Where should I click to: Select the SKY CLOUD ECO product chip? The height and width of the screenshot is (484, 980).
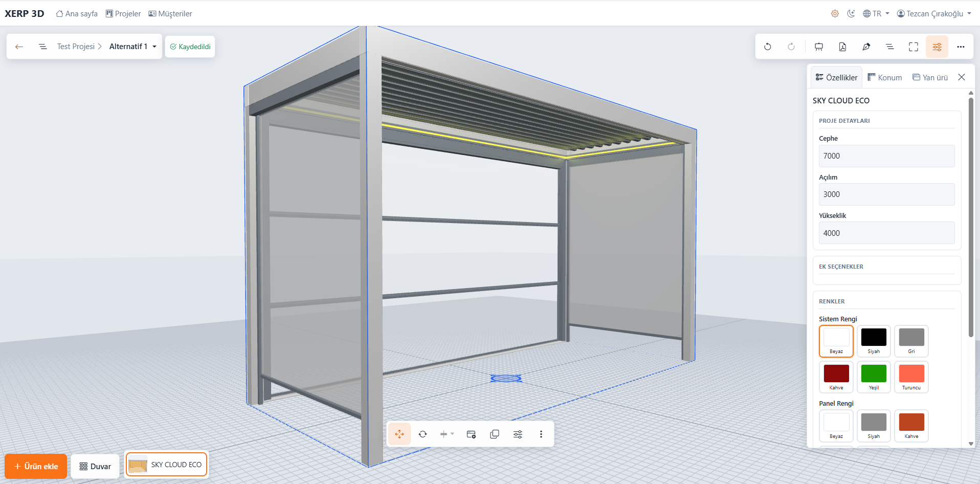click(x=167, y=465)
